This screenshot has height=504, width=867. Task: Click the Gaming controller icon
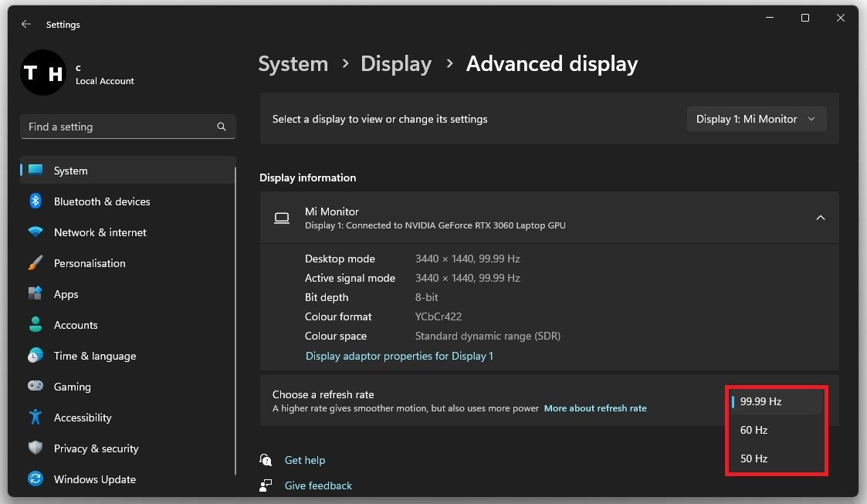click(x=36, y=386)
